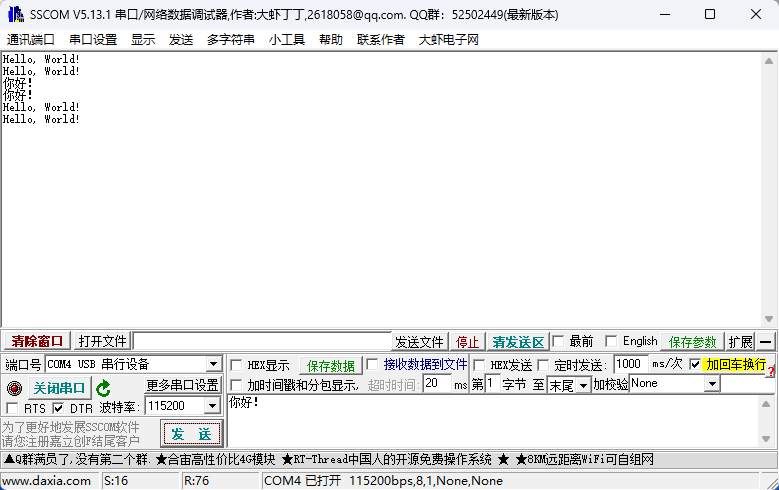779x490 pixels.
Task: Click receive window scrollbar up arrow
Action: click(769, 61)
